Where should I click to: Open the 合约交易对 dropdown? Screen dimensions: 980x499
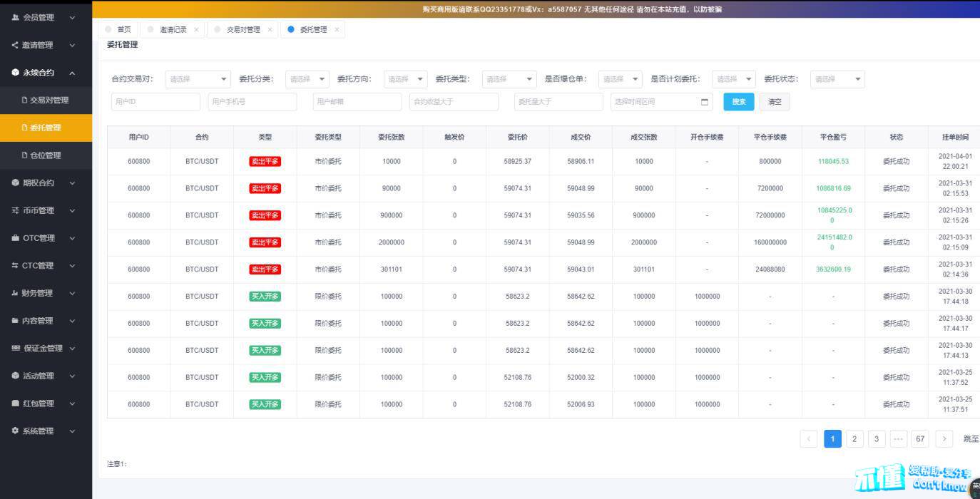pyautogui.click(x=198, y=79)
